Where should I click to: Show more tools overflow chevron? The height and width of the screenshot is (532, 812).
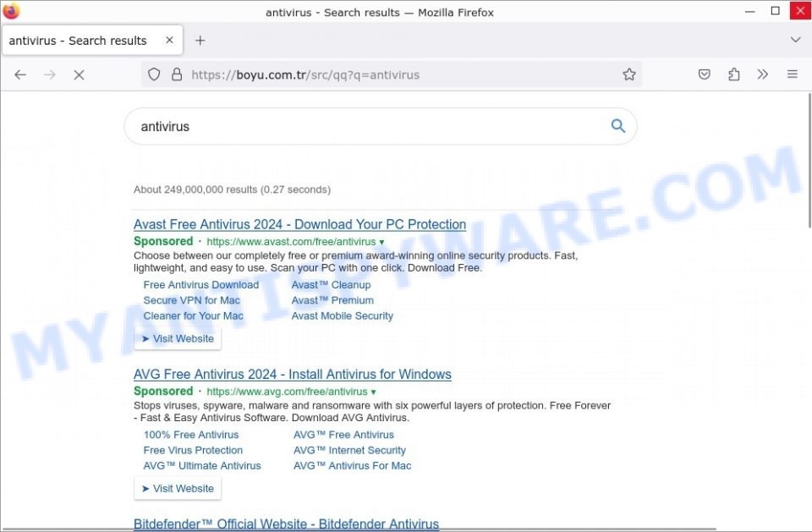tap(762, 74)
